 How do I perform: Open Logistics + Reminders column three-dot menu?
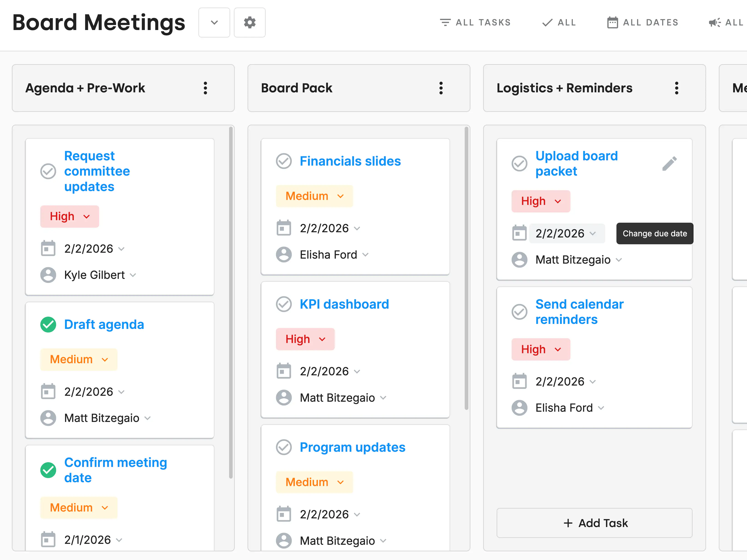click(676, 88)
